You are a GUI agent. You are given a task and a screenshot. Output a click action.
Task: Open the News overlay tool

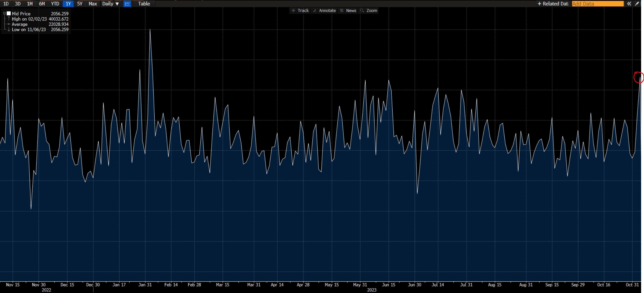[348, 11]
